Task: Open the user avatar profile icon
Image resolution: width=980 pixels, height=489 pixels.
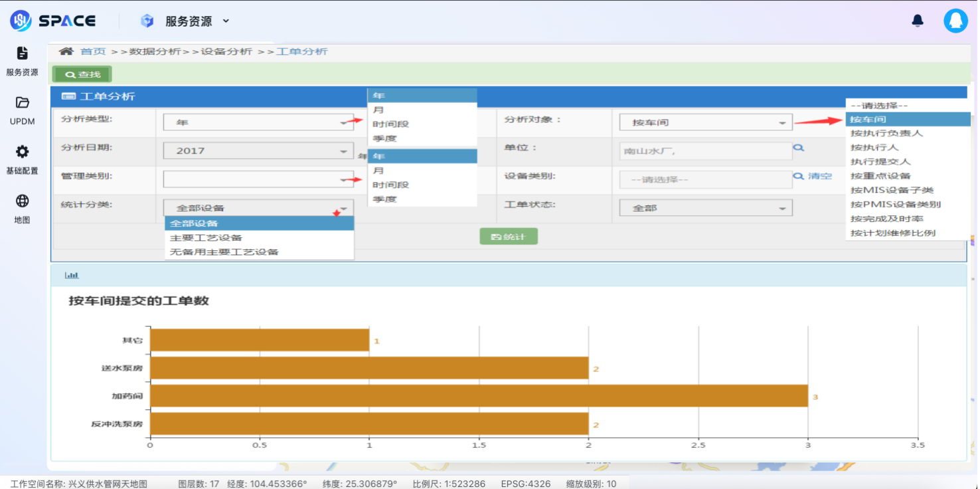Action: point(955,21)
